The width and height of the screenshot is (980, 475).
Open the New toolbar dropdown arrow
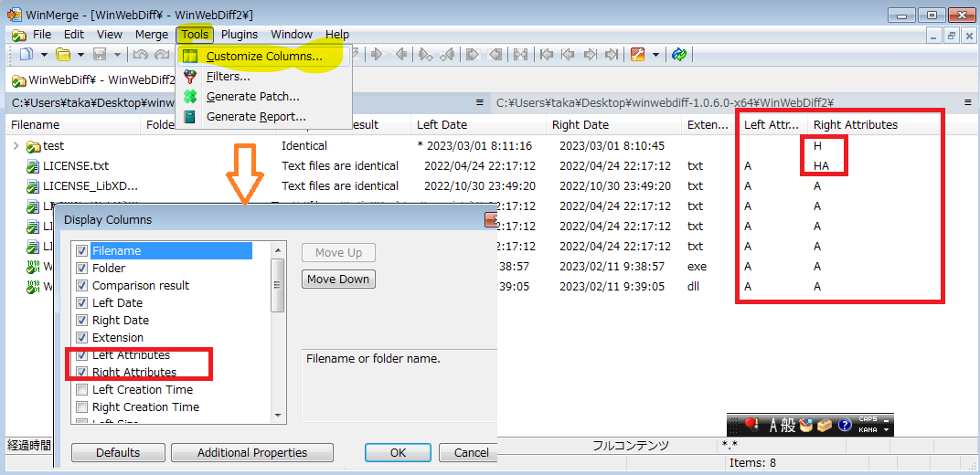point(45,55)
